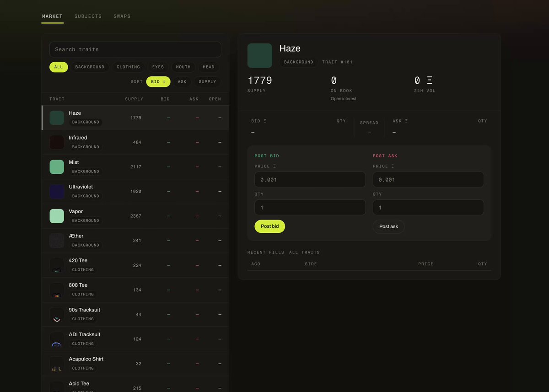Sort the trait list by Ask
The height and width of the screenshot is (392, 549).
182,82
